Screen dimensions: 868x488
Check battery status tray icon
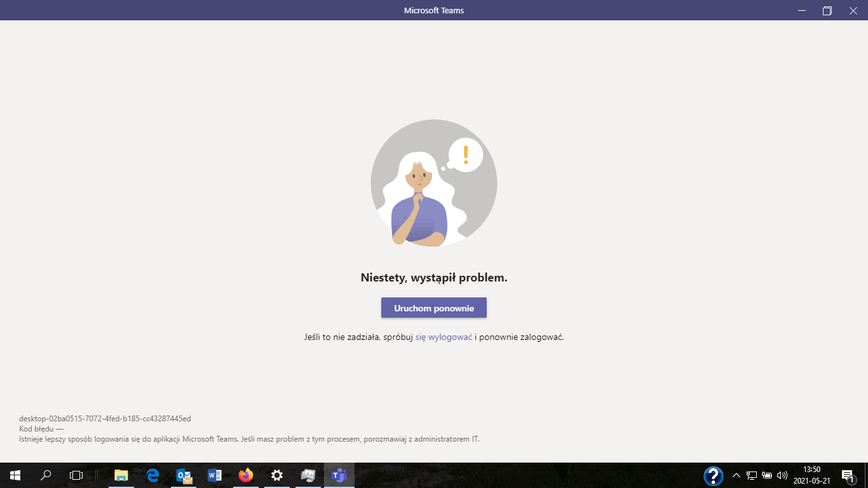767,475
